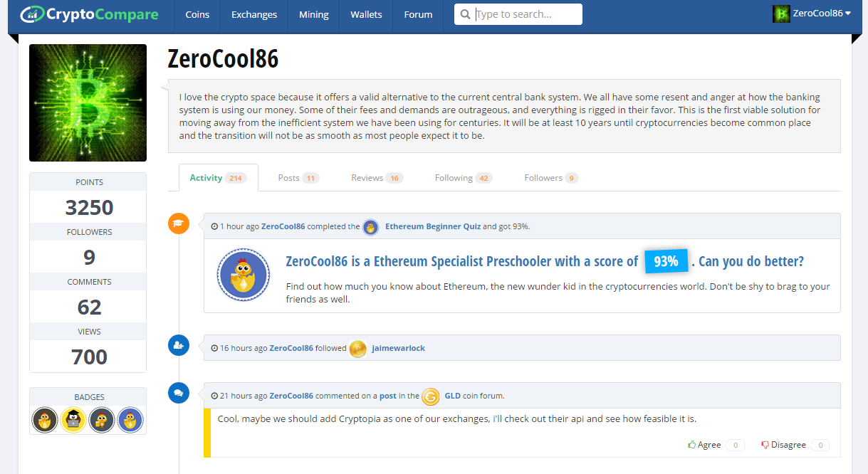868x474 pixels.
Task: Open the Coins navigation menu
Action: click(197, 14)
